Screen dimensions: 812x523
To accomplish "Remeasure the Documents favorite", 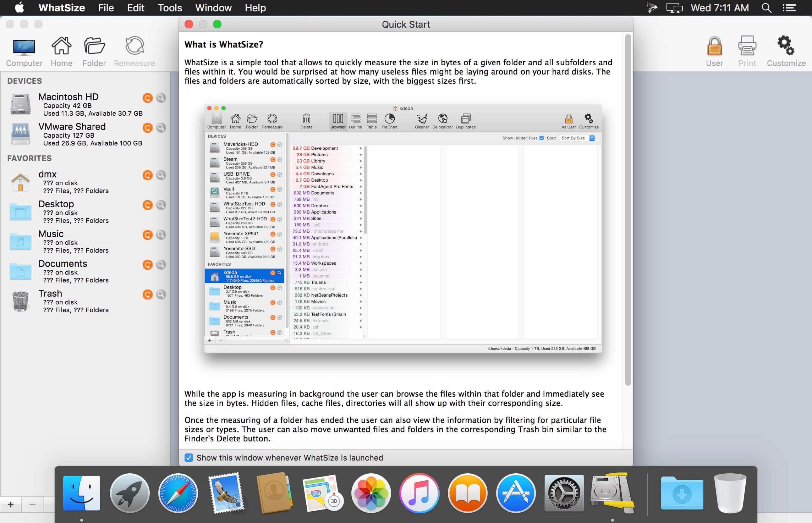I will click(x=148, y=264).
